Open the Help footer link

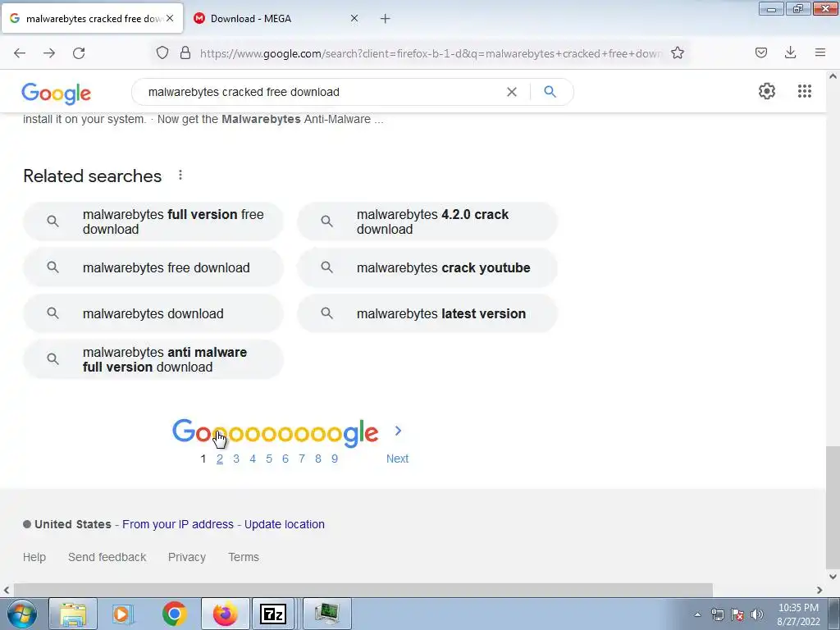click(34, 557)
